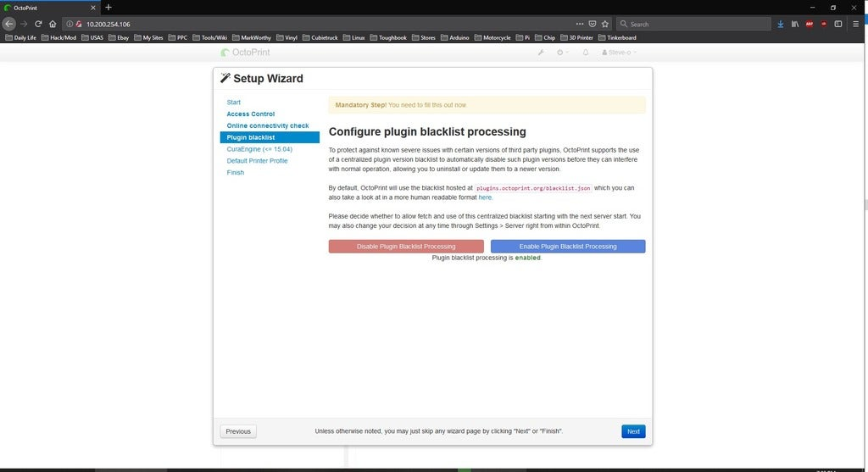This screenshot has height=472, width=868.
Task: Click the Previous wizard button
Action: point(238,431)
